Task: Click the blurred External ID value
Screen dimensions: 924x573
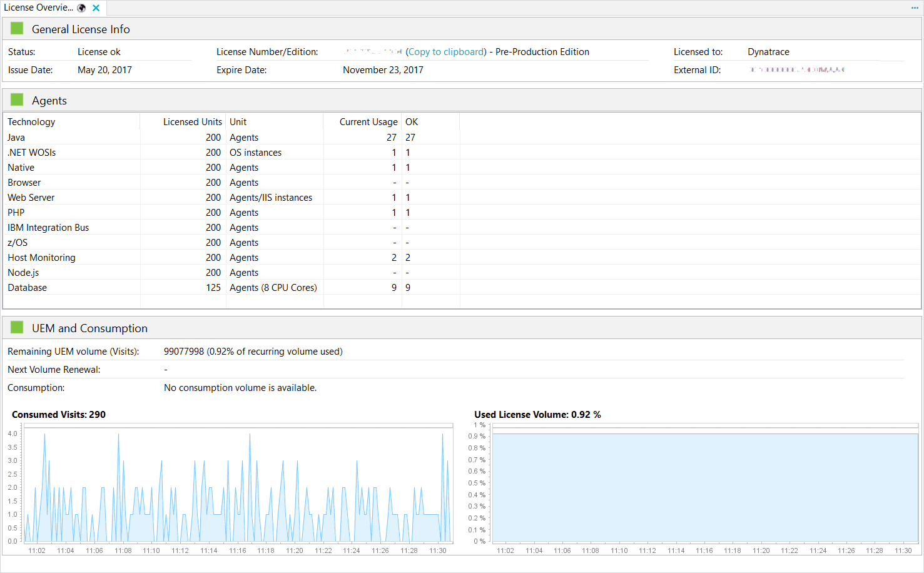Action: (798, 69)
